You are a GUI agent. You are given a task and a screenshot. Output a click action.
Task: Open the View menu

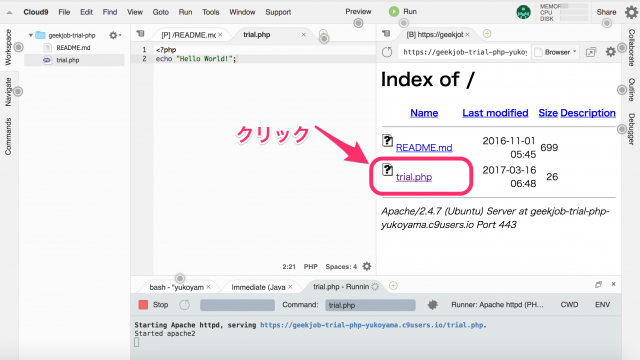pyautogui.click(x=135, y=12)
